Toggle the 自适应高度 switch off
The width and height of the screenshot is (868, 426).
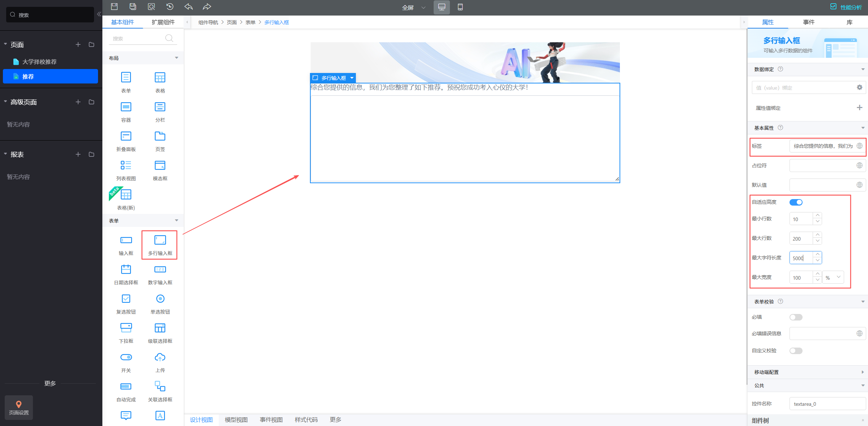tap(796, 202)
